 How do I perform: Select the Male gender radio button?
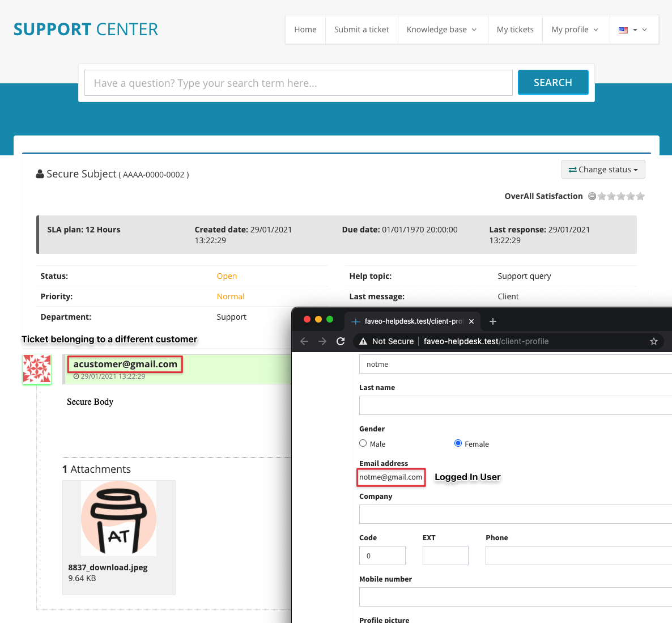(x=363, y=443)
